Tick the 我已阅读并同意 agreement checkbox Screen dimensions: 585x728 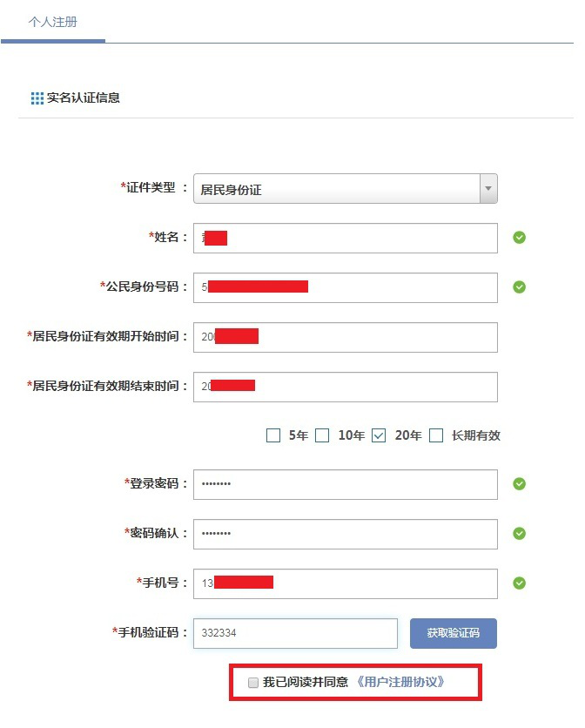click(253, 683)
